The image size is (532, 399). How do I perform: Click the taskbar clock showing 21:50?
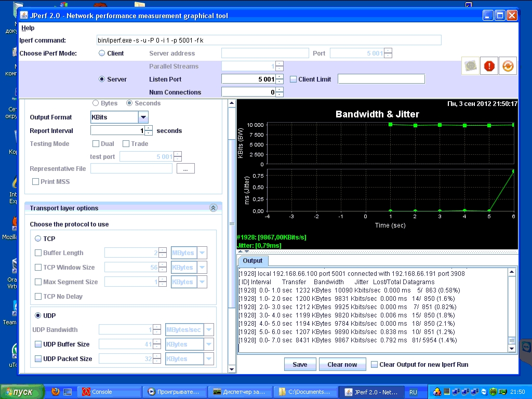pyautogui.click(x=517, y=392)
